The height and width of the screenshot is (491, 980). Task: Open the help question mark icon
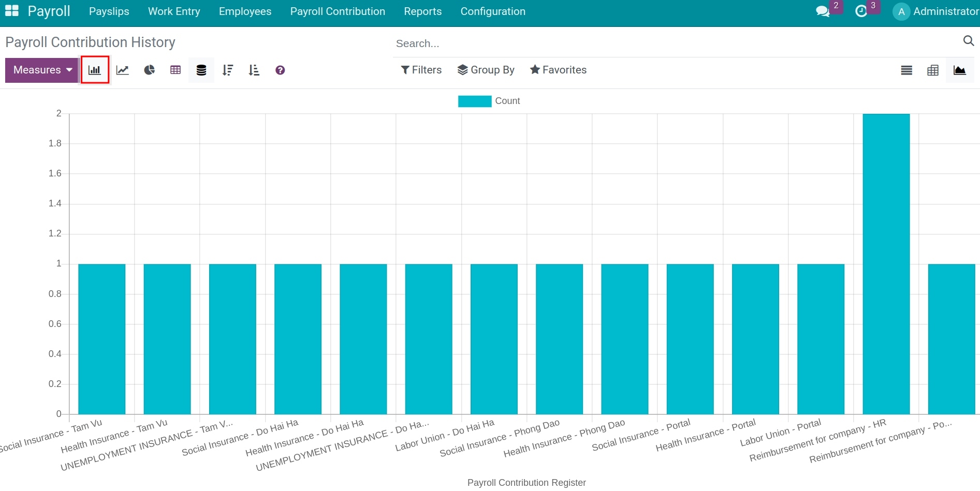pos(280,70)
